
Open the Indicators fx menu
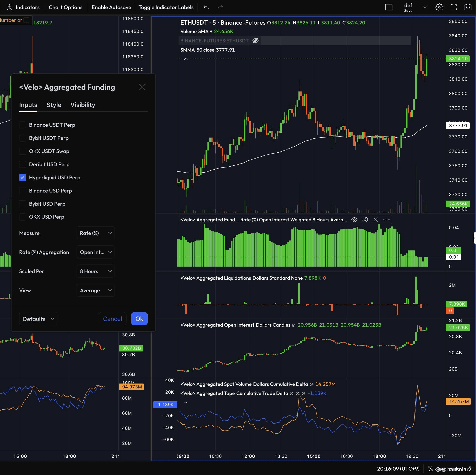click(x=23, y=7)
